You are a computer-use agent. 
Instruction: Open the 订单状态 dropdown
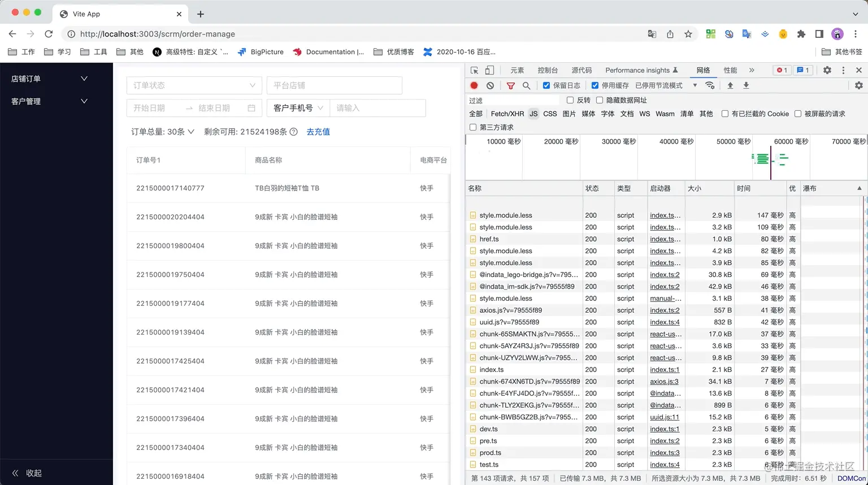(x=194, y=85)
